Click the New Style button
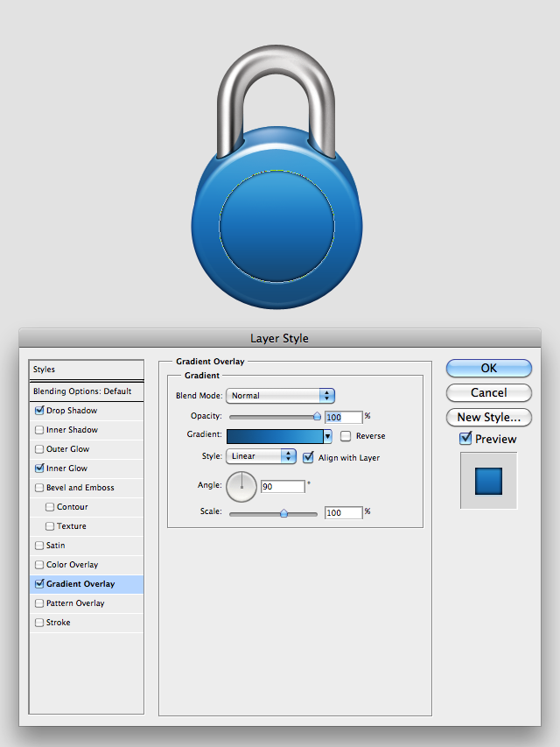Viewport: 560px width, 747px height. [x=488, y=418]
